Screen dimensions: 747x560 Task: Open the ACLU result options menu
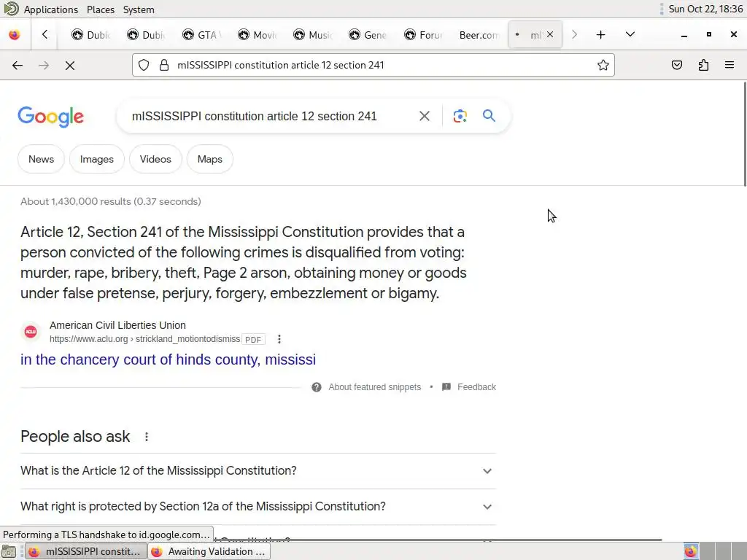click(279, 339)
